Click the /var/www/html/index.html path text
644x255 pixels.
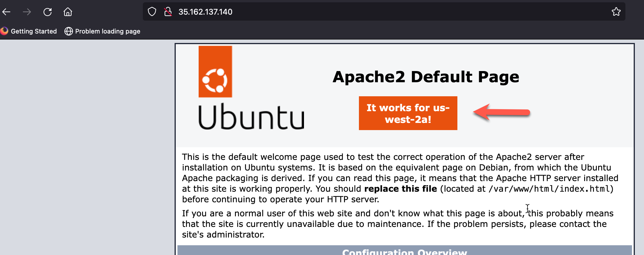[x=550, y=189]
